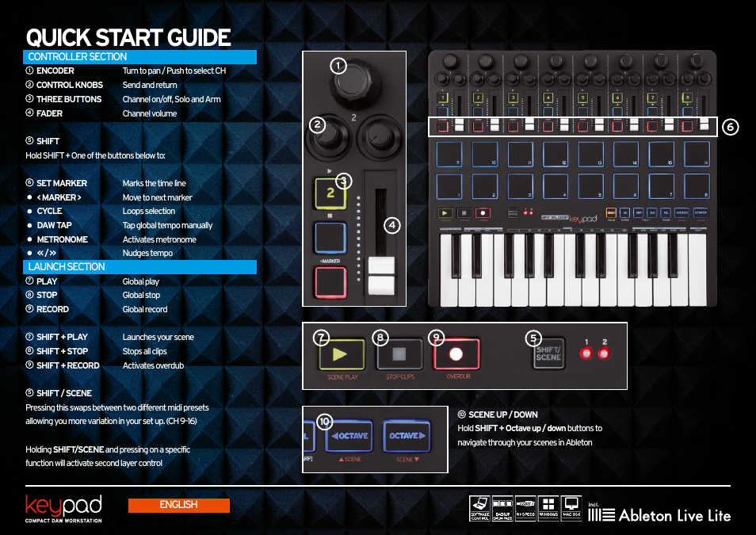
Task: Click the yellow channel 4 button on the full keyboard
Action: click(x=548, y=97)
